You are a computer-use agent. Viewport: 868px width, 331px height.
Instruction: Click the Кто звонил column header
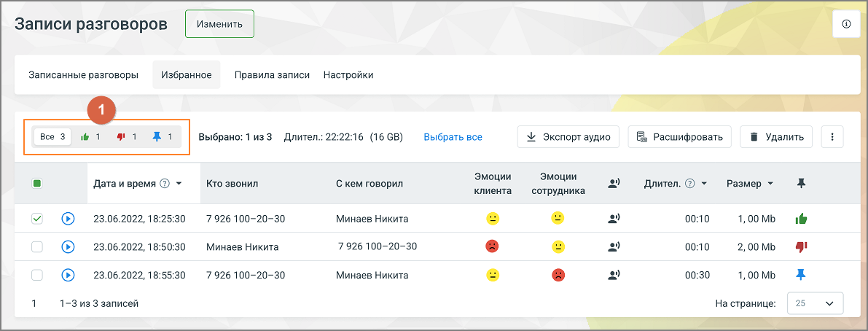[x=232, y=184]
